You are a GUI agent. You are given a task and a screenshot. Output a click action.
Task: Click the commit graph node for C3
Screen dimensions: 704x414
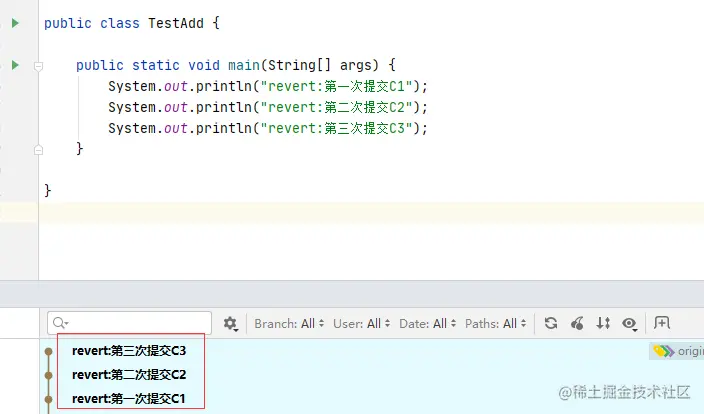coord(48,352)
